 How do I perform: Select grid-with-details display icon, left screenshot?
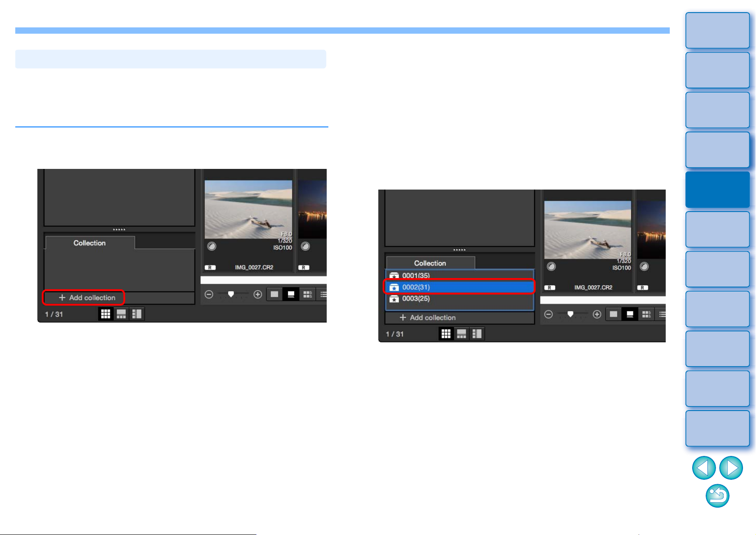[308, 295]
